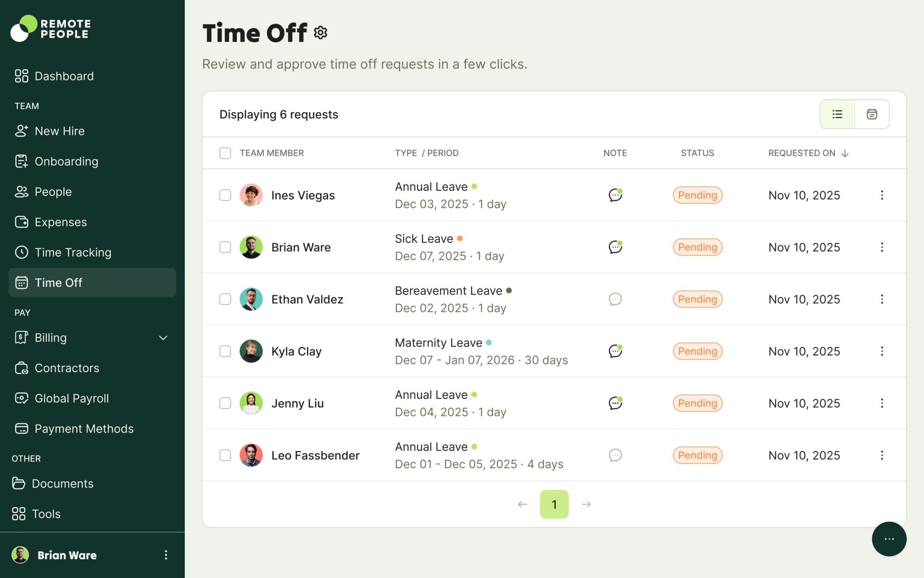
Task: Click Pending status for Ines Viegas
Action: coord(697,195)
